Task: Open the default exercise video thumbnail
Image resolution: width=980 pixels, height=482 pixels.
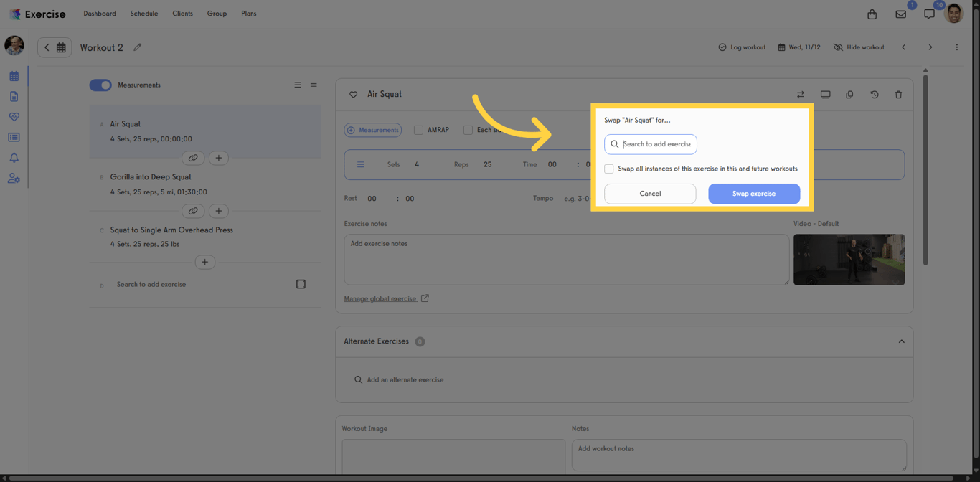Action: tap(849, 260)
